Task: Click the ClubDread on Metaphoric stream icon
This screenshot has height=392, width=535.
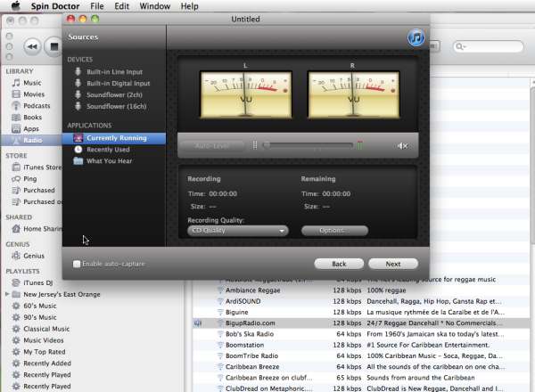Action: [220, 388]
